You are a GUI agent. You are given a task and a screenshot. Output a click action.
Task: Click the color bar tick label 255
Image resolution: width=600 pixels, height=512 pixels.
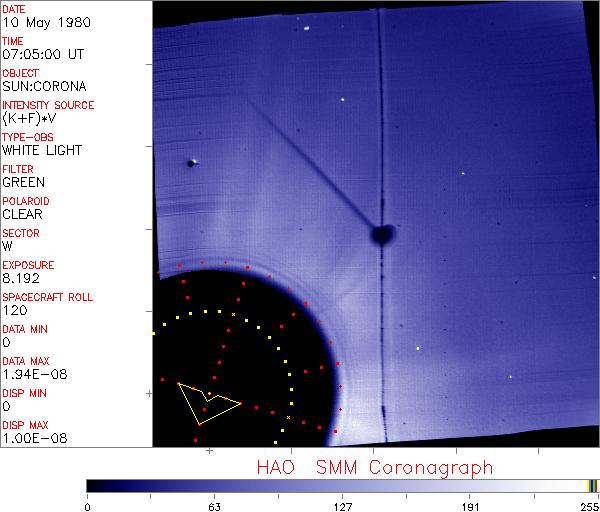590,507
